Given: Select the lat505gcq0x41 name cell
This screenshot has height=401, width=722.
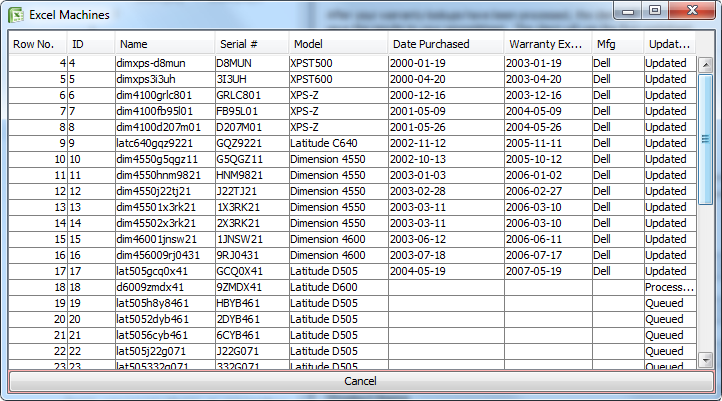Looking at the screenshot, I should (x=165, y=271).
